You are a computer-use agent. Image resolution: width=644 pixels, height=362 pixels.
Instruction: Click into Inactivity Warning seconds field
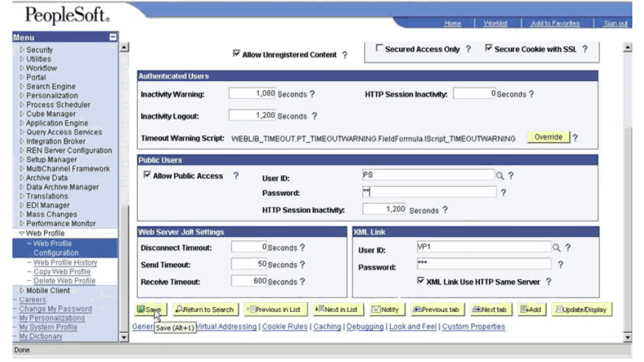pyautogui.click(x=252, y=93)
